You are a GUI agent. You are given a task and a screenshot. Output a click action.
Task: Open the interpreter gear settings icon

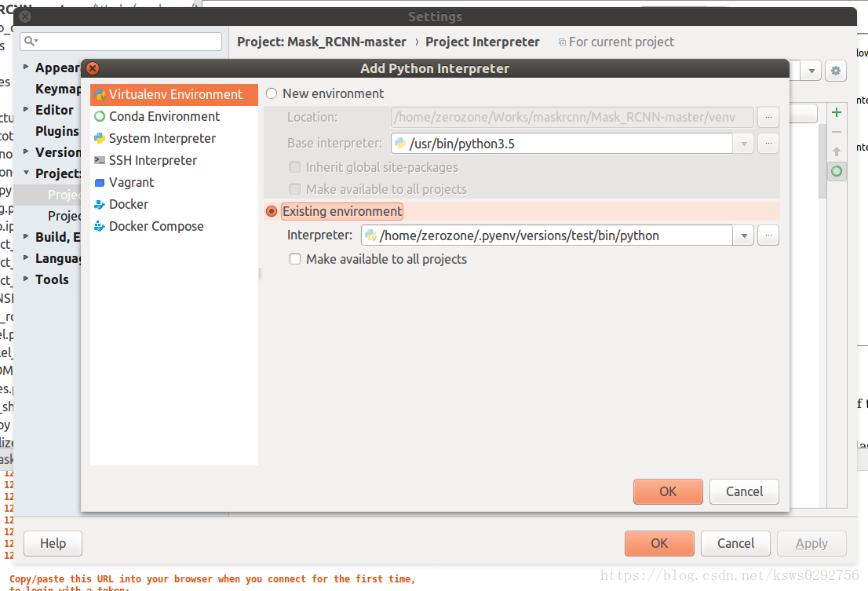coord(836,71)
